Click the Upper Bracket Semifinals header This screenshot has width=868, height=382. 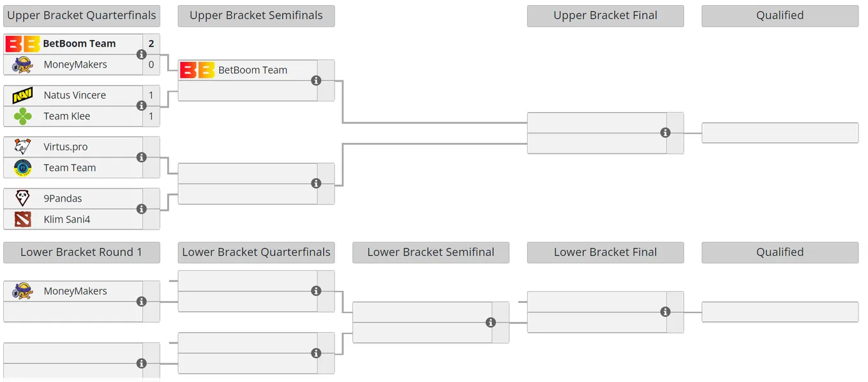[256, 16]
